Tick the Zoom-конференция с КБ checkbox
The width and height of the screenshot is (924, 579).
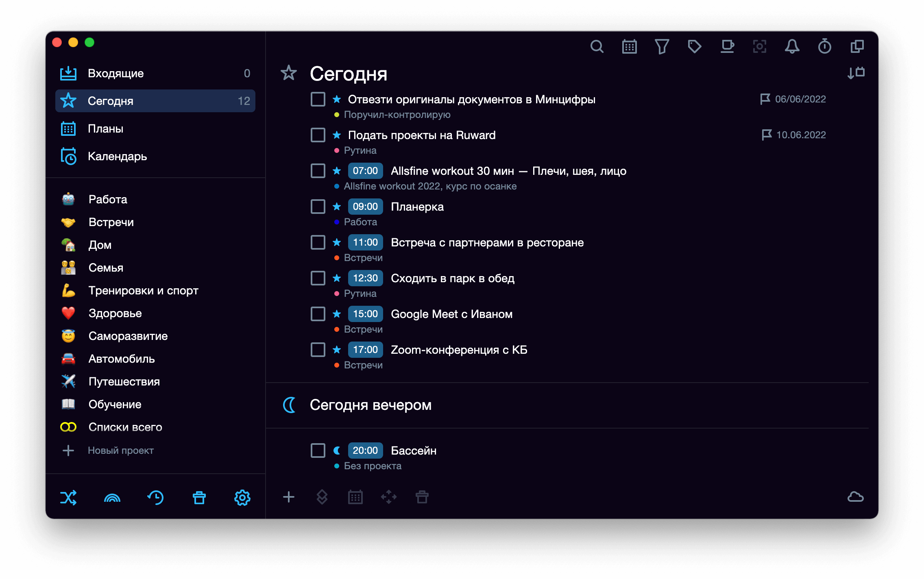tap(318, 350)
